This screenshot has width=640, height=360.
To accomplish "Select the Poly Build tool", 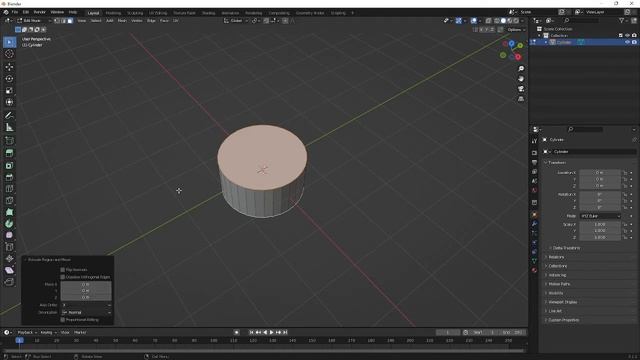I will point(9,212).
